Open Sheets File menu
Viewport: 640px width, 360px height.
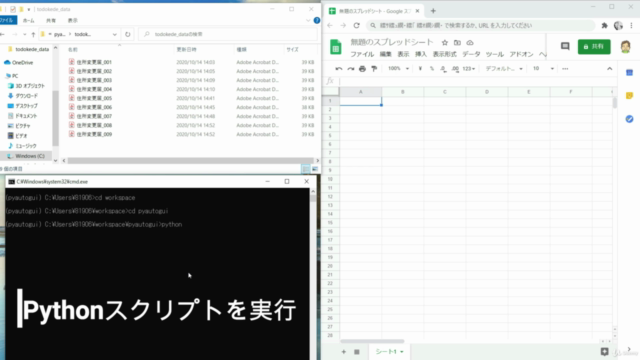[362, 54]
